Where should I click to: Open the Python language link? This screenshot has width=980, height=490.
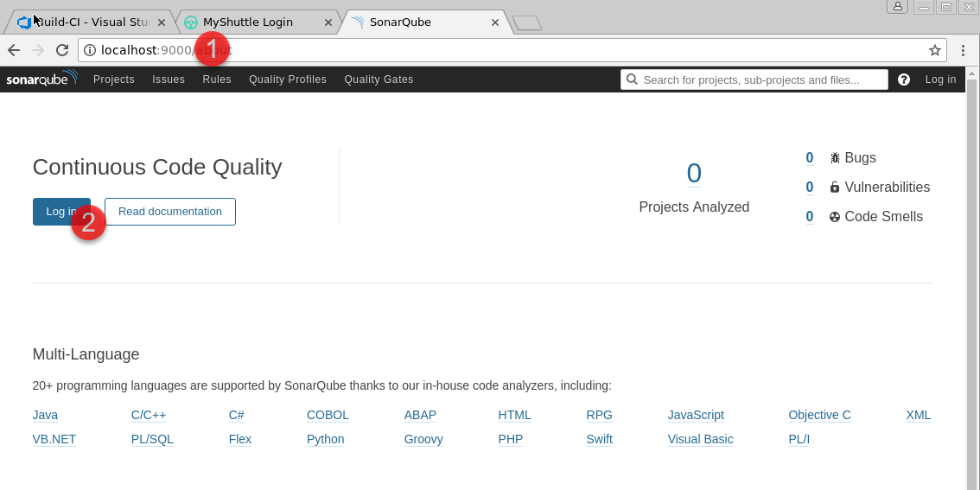[x=325, y=439]
